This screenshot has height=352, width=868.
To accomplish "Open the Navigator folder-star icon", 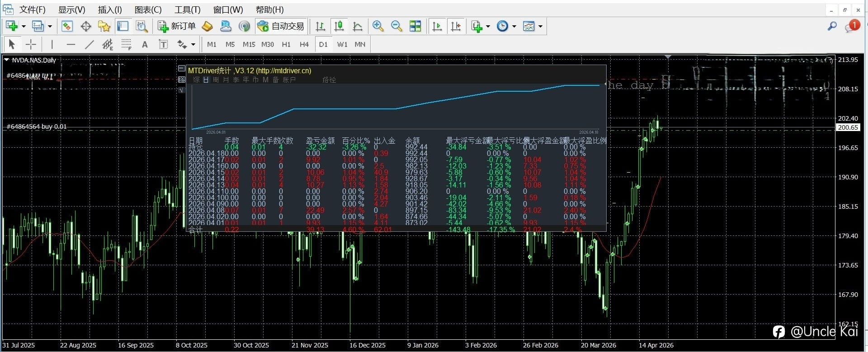I will pos(104,26).
